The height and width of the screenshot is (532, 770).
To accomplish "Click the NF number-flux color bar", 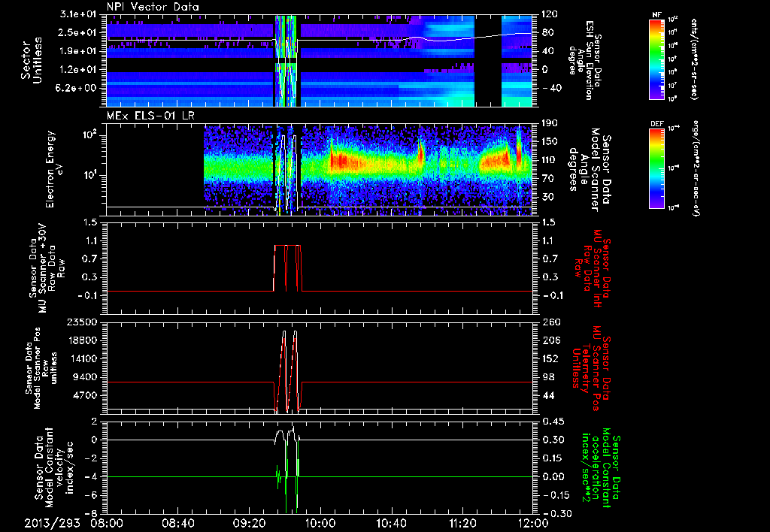I will pos(657,59).
